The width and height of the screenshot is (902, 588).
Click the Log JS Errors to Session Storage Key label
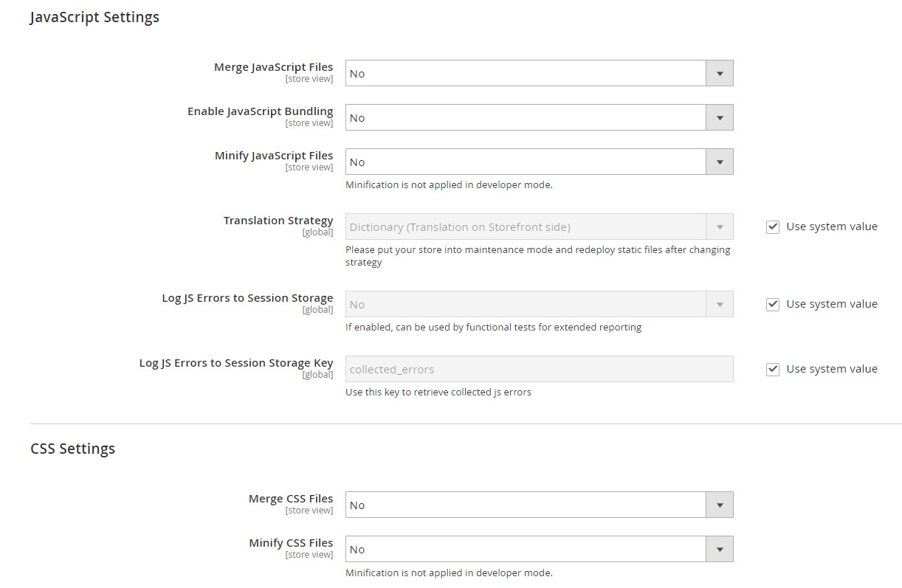[236, 363]
